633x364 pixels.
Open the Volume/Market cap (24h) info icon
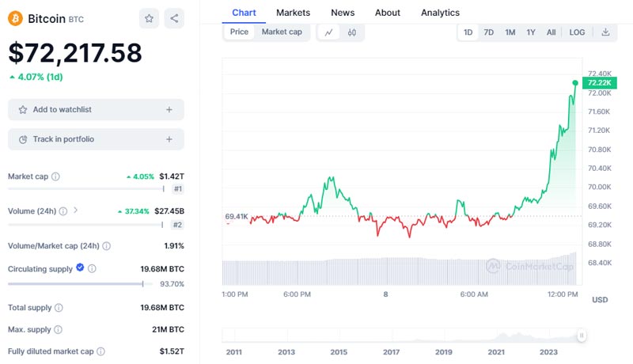(107, 246)
